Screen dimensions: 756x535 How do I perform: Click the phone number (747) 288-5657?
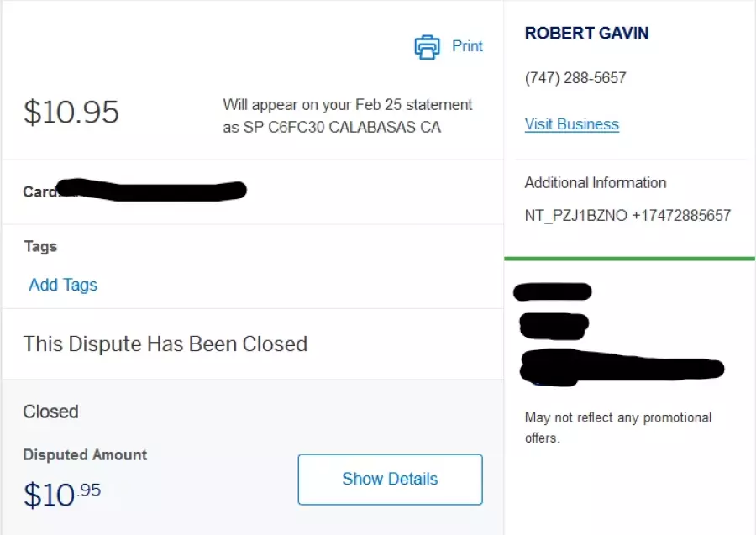[x=575, y=78]
